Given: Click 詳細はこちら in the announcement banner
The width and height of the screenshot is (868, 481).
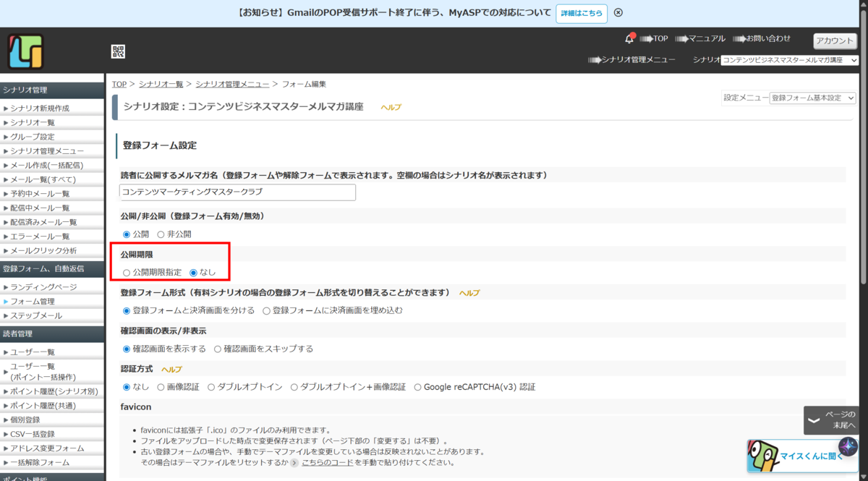Looking at the screenshot, I should coord(582,13).
